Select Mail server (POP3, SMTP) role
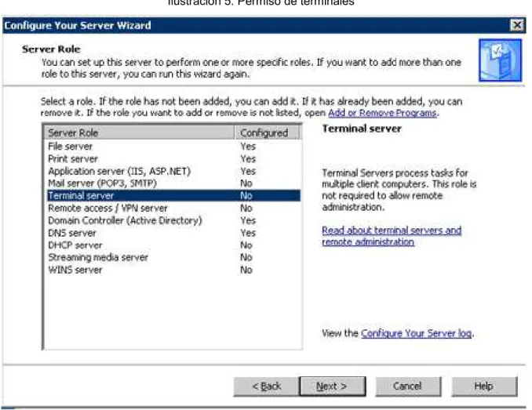Viewport: 532px width, 410px height. pyautogui.click(x=173, y=183)
